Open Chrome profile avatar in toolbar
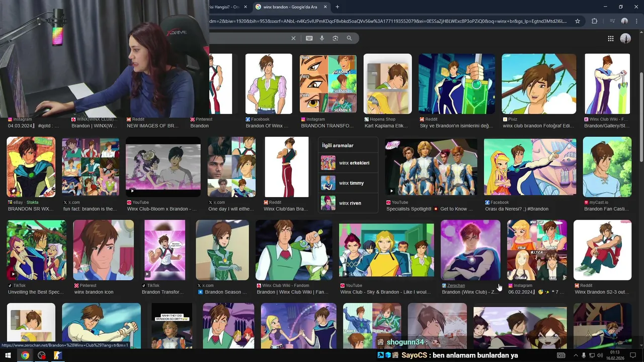The image size is (644, 362). click(624, 21)
